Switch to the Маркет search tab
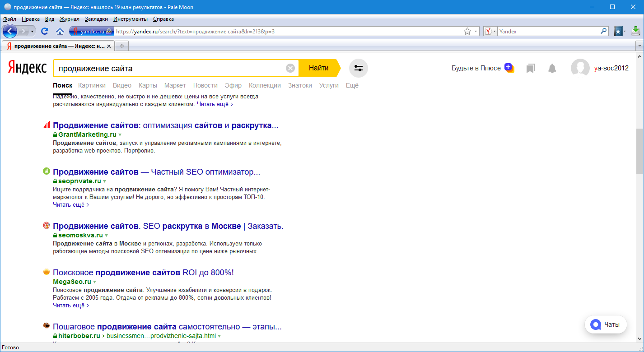This screenshot has width=644, height=352. (x=175, y=85)
